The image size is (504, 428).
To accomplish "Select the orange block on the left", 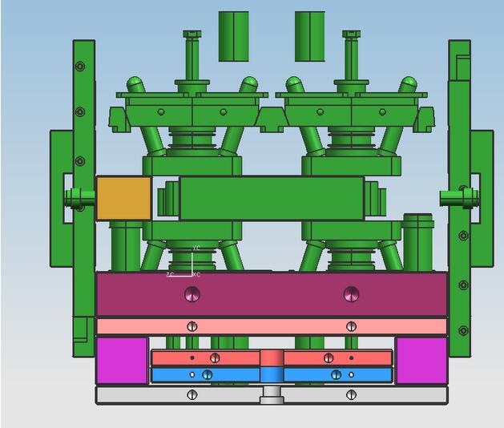I will pyautogui.click(x=123, y=199).
